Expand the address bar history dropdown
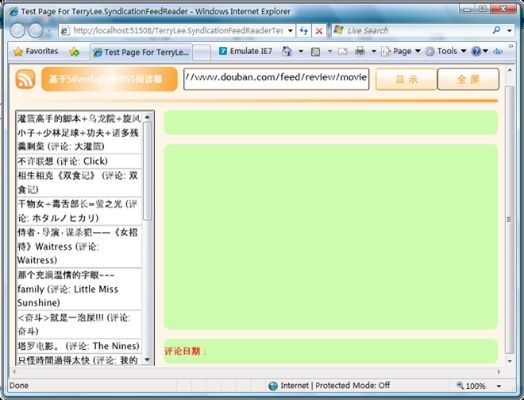This screenshot has width=524, height=400. [x=290, y=31]
